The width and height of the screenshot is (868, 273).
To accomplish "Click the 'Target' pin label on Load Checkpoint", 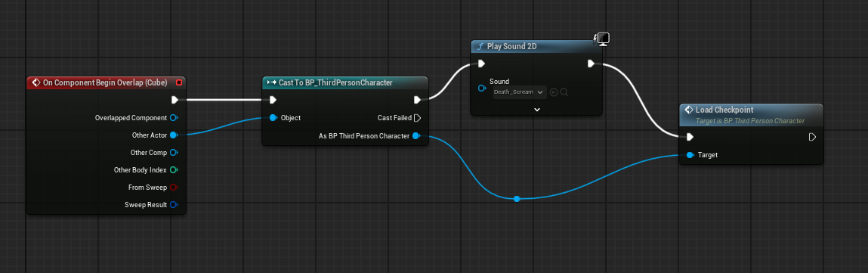I will [707, 155].
